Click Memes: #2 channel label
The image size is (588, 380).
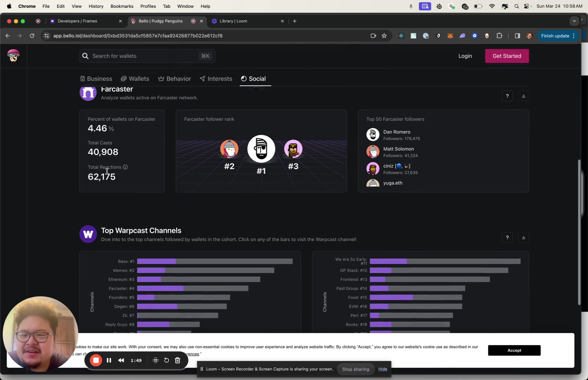(x=124, y=271)
